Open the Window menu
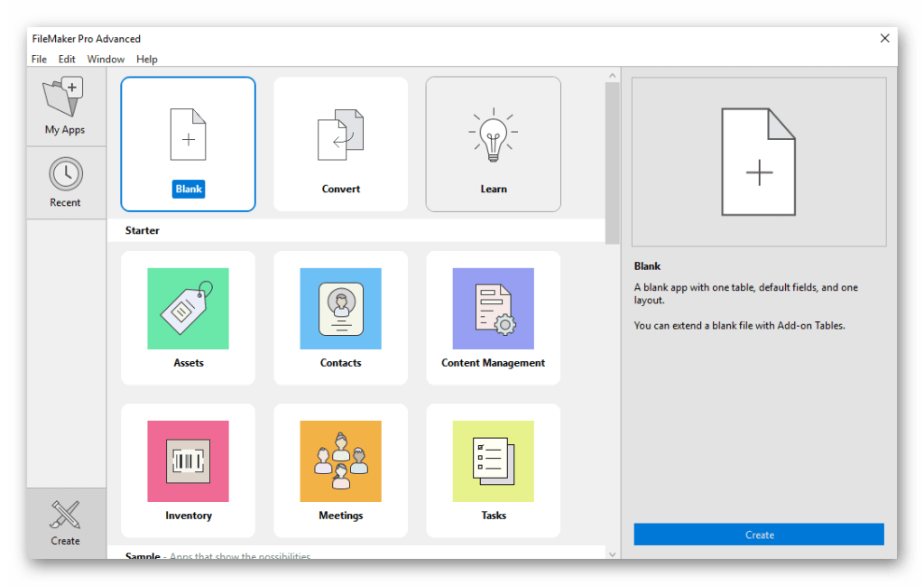Viewport: 924px width, 586px height. pyautogui.click(x=106, y=59)
